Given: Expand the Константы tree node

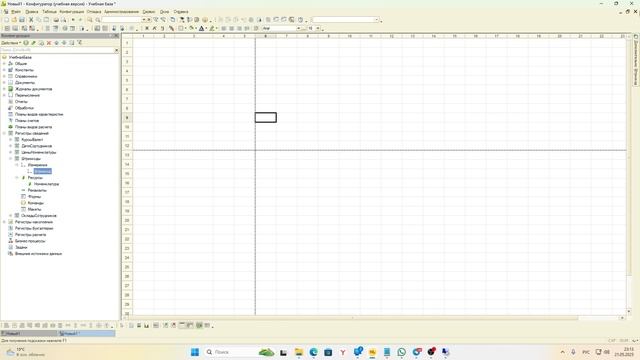Looking at the screenshot, I should [4, 70].
